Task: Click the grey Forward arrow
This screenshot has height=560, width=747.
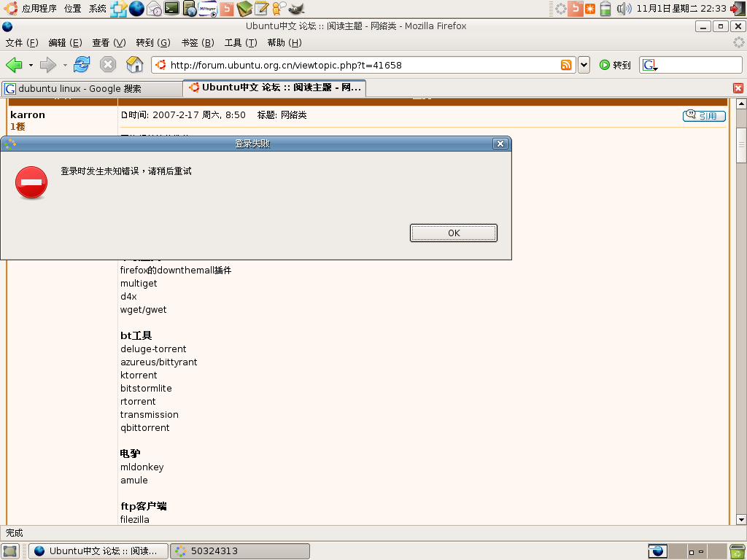Action: click(47, 65)
